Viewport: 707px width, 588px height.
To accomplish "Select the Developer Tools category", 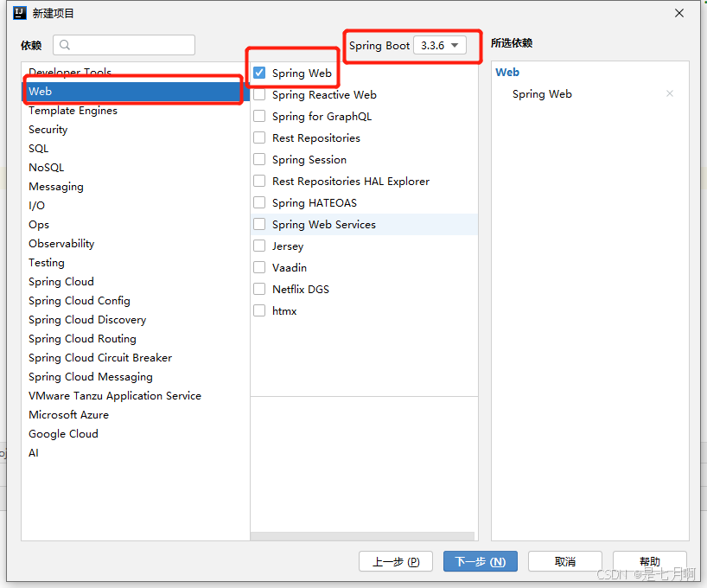I will click(x=136, y=71).
